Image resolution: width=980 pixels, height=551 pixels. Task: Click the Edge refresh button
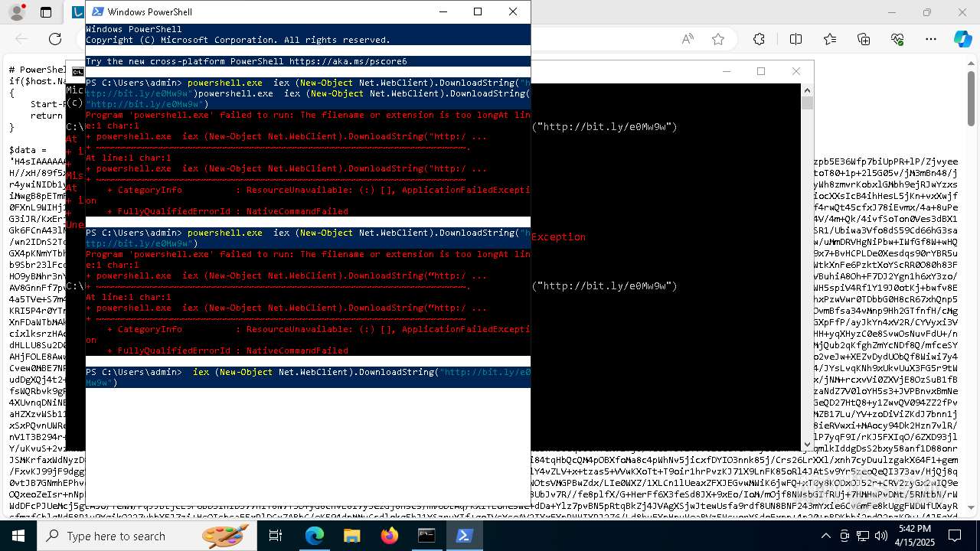point(55,39)
